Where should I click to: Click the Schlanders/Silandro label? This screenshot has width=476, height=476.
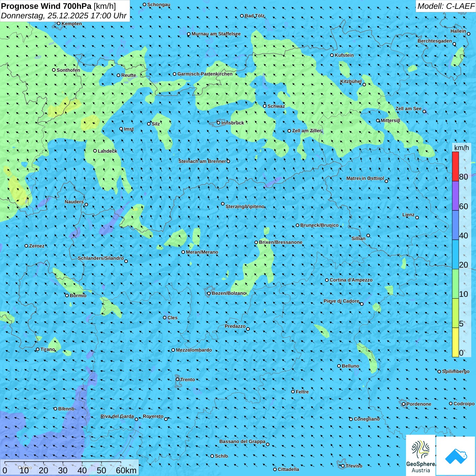click(x=101, y=258)
